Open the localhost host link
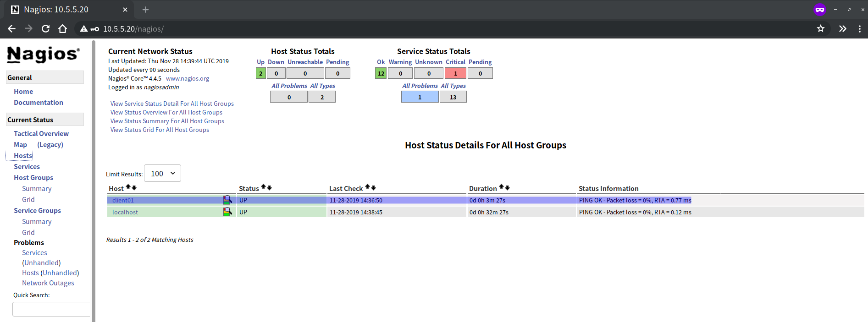This screenshot has height=322, width=868. 125,212
